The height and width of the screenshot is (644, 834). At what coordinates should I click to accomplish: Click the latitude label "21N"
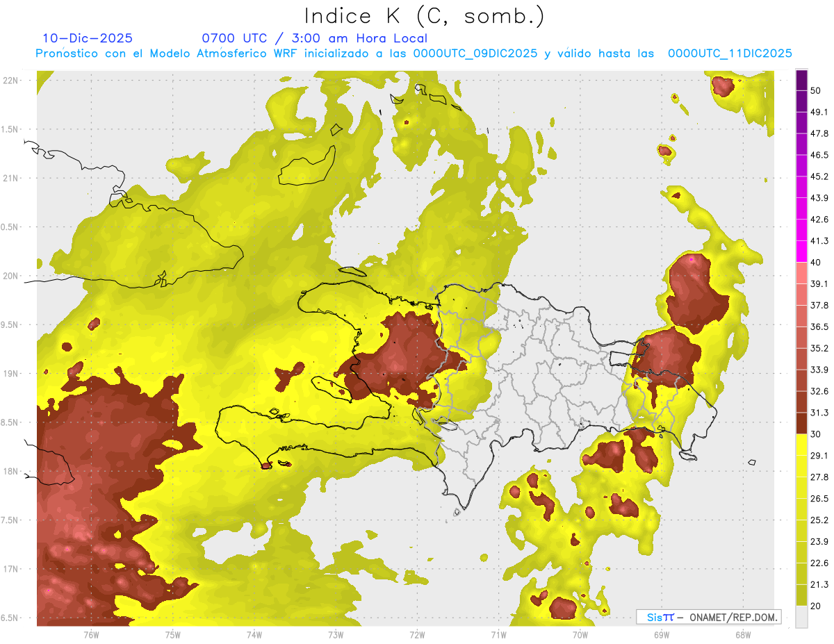click(x=12, y=178)
